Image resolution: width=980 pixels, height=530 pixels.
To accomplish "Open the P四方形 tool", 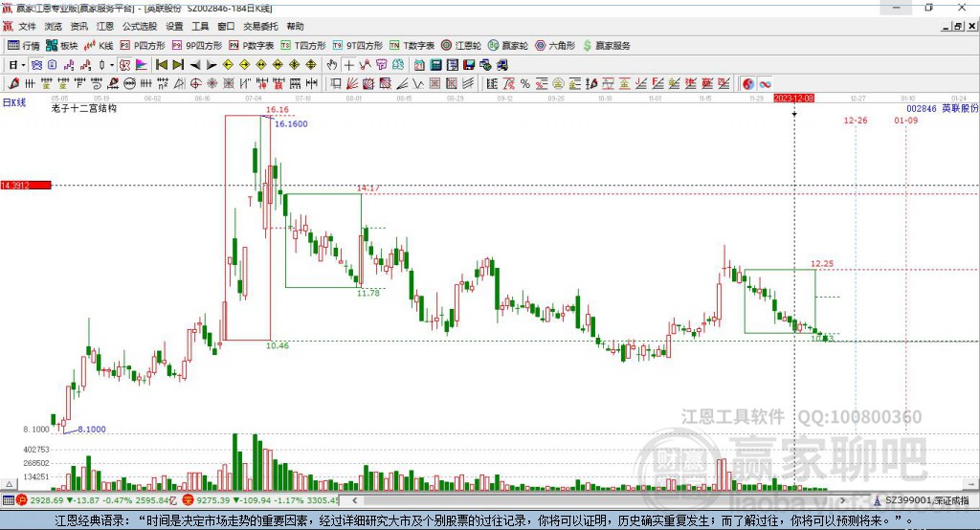I will [x=143, y=46].
